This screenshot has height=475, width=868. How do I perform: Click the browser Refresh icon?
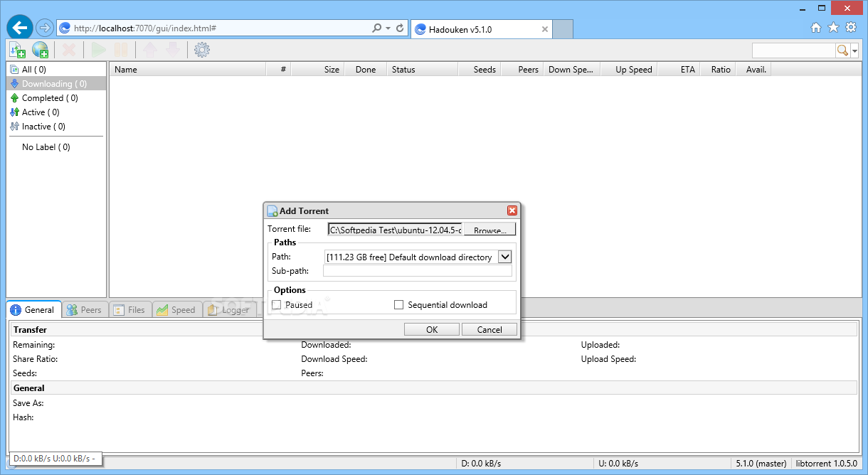401,28
